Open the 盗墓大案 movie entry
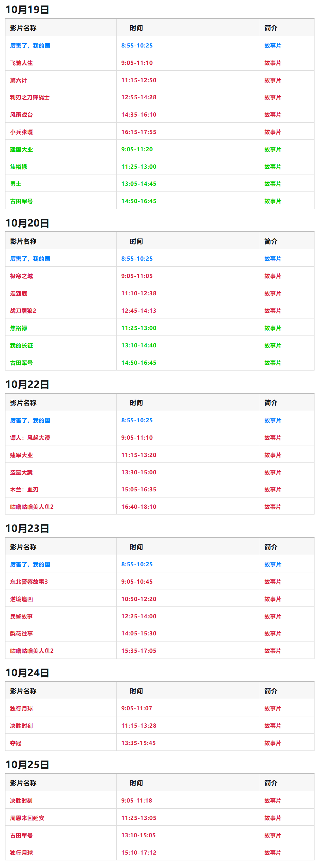The width and height of the screenshot is (320, 868). 22,473
